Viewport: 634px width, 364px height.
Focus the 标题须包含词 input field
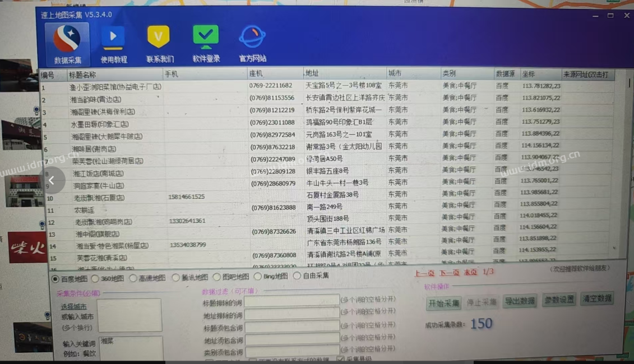[x=291, y=326]
